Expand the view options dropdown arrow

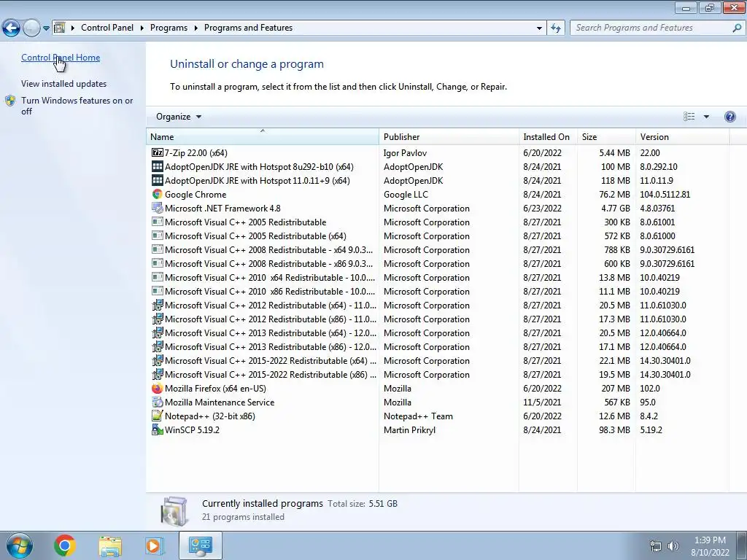click(x=706, y=117)
